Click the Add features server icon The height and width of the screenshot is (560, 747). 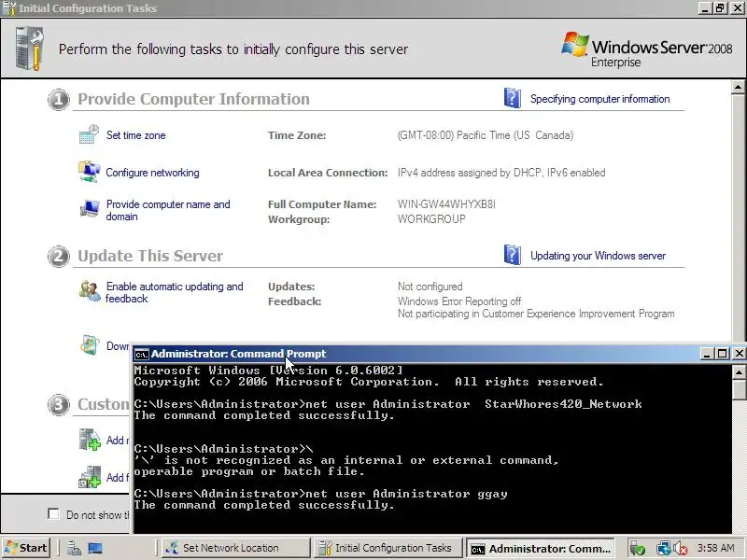pos(90,477)
